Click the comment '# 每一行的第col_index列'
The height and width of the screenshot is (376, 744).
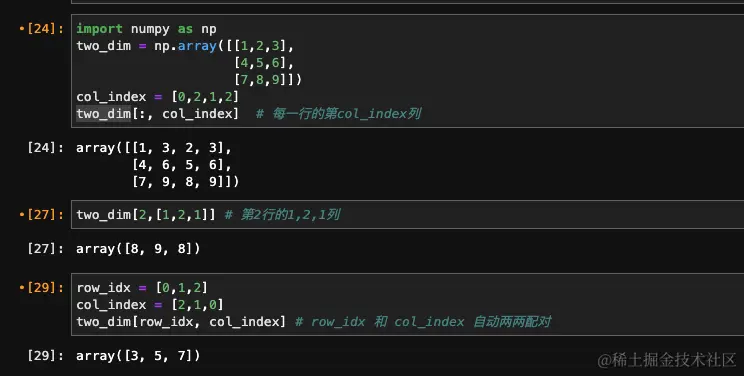(339, 114)
